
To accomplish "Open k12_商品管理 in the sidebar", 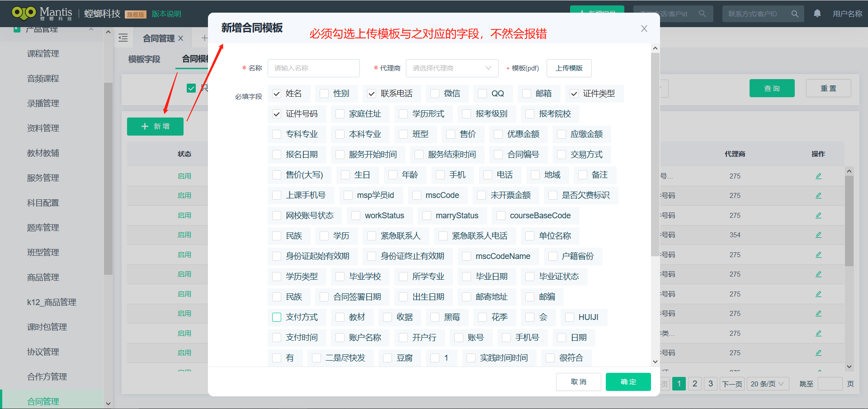I will pyautogui.click(x=52, y=302).
